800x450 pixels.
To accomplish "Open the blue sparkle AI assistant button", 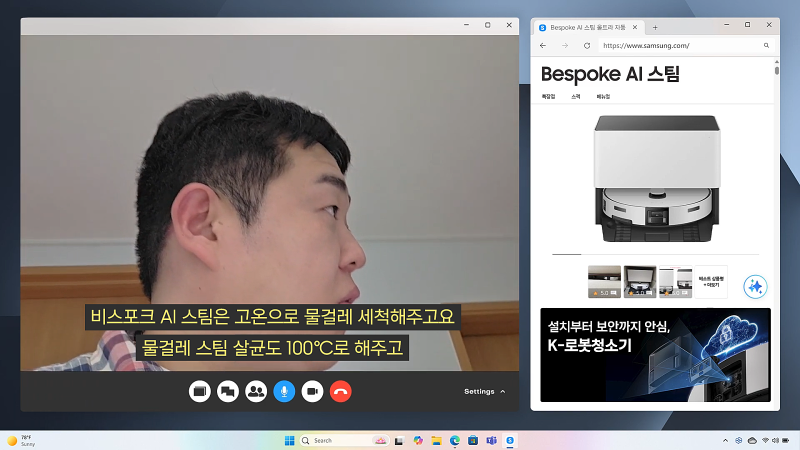I will 755,286.
